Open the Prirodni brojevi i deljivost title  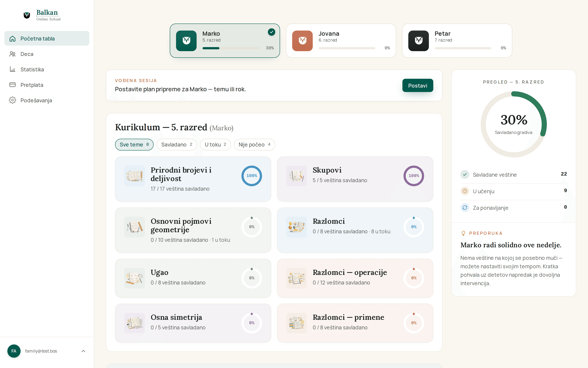(x=181, y=174)
